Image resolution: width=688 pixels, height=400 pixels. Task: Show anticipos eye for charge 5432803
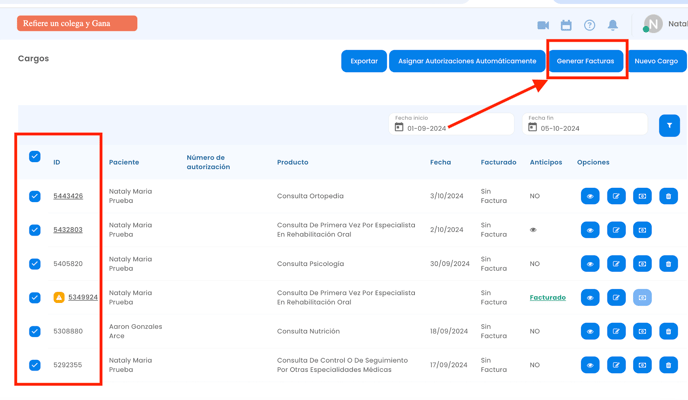tap(533, 230)
